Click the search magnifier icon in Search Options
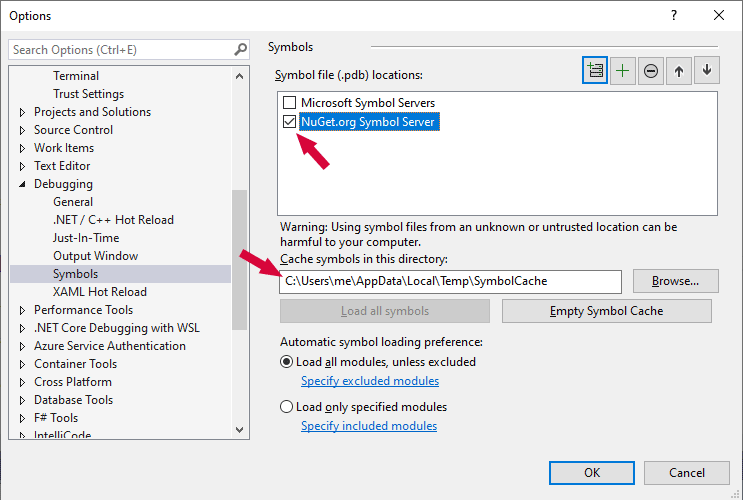The height and width of the screenshot is (500, 743). click(240, 49)
